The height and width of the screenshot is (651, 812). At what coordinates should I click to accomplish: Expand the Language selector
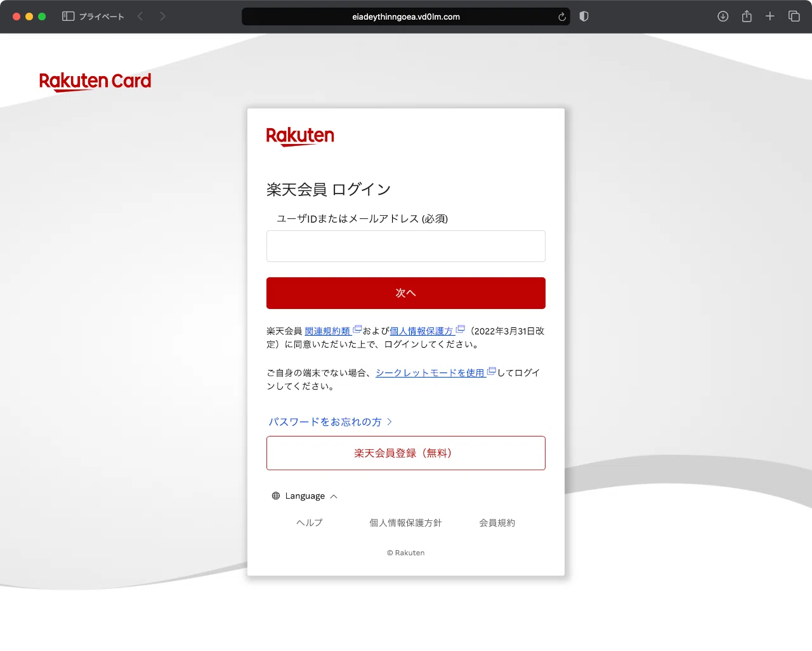(x=304, y=496)
